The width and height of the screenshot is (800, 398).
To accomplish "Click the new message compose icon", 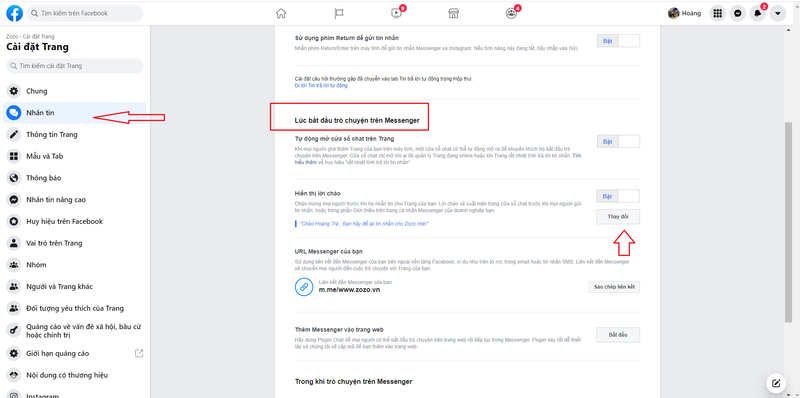I will pyautogui.click(x=776, y=383).
